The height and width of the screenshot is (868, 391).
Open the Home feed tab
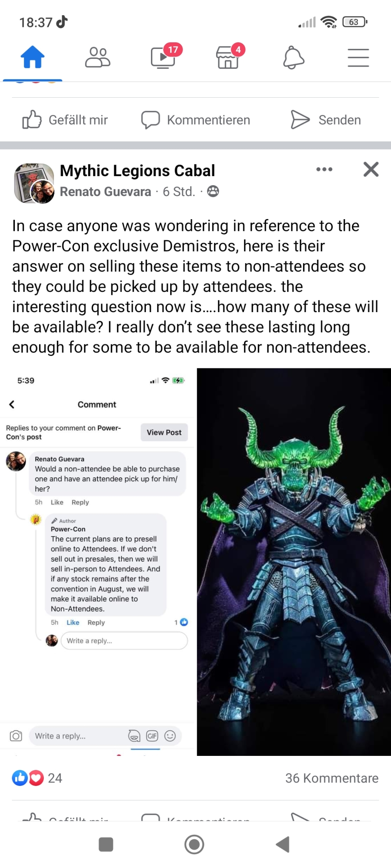point(32,57)
